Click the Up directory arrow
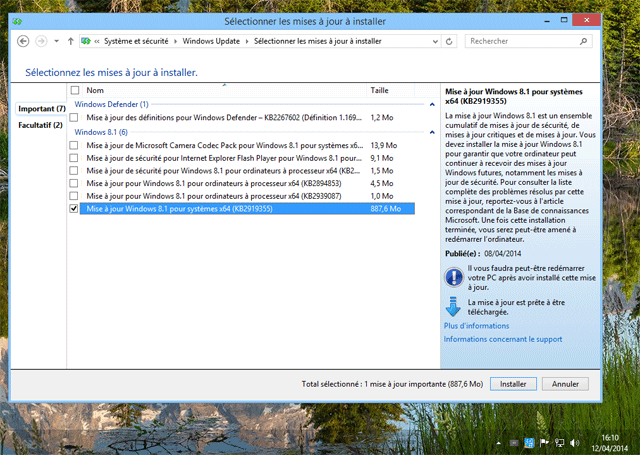This screenshot has height=455, width=640. pyautogui.click(x=70, y=41)
